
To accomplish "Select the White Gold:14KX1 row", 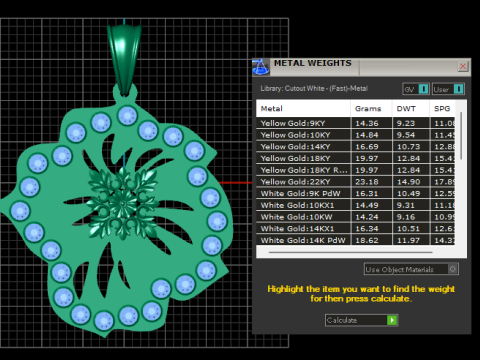I will tap(356, 228).
